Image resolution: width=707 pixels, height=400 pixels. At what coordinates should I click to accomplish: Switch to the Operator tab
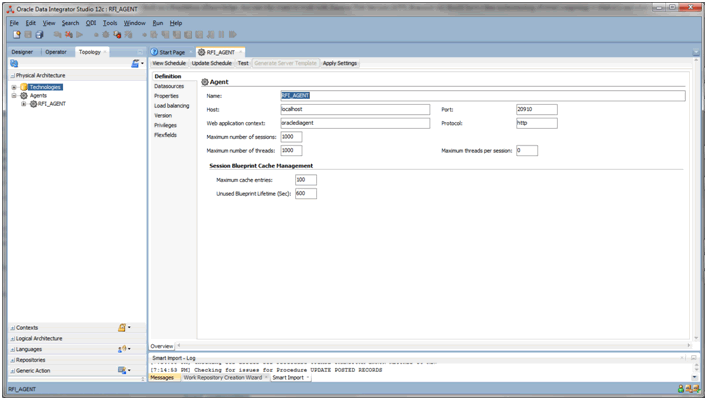click(56, 52)
